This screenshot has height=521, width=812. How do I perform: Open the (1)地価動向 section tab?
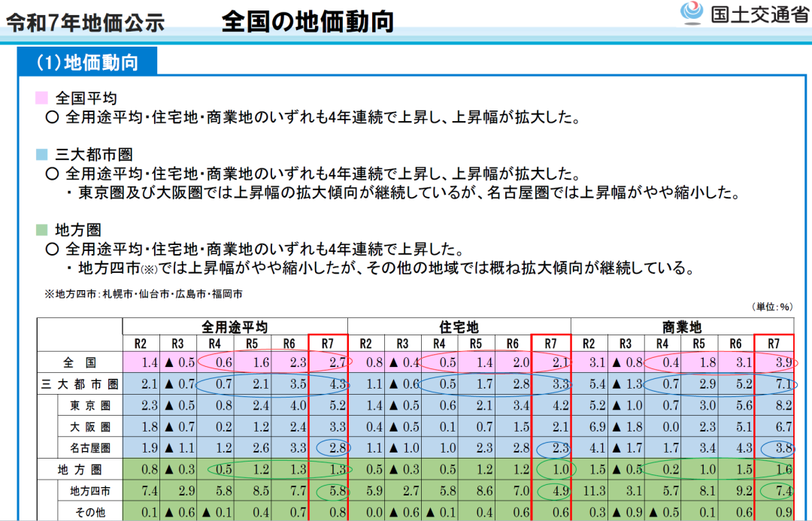click(87, 62)
